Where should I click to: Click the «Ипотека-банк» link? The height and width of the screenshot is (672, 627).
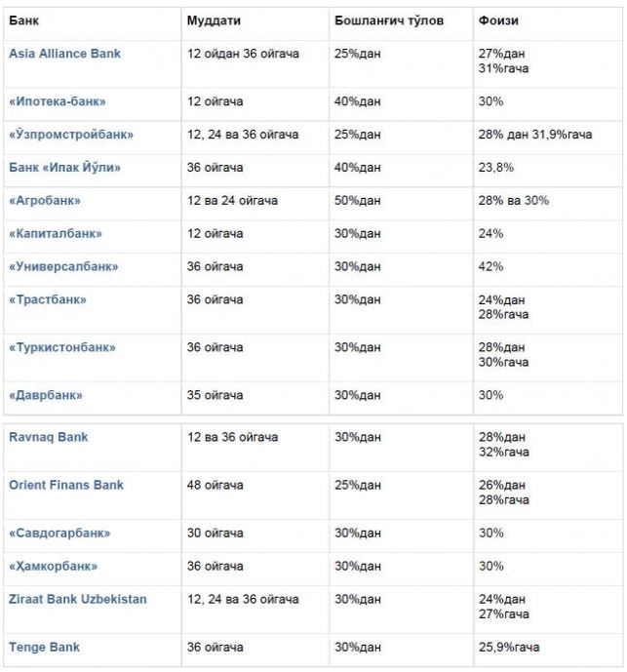(x=58, y=101)
